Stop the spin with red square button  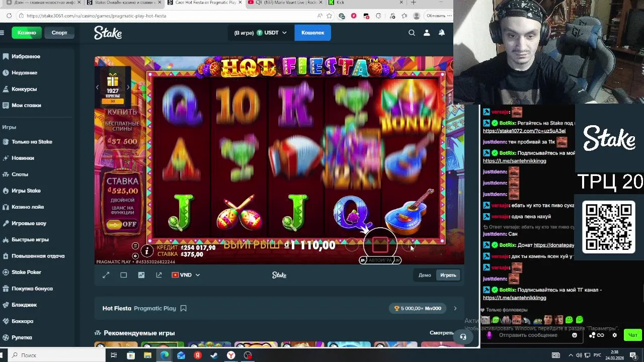380,245
